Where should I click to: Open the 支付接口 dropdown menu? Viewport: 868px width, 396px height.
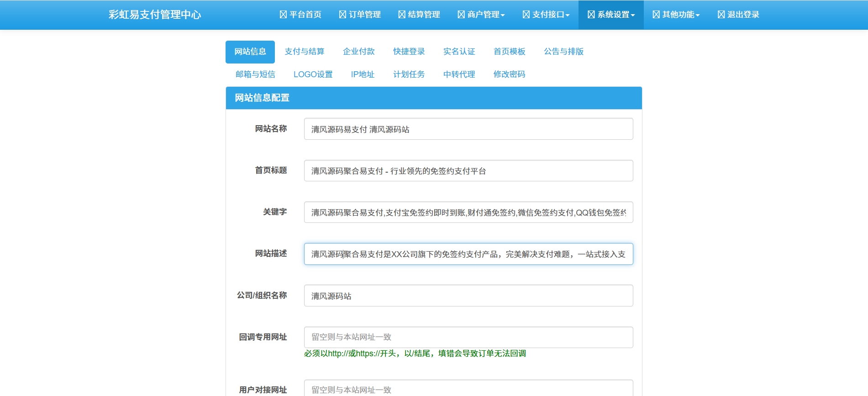pyautogui.click(x=546, y=15)
